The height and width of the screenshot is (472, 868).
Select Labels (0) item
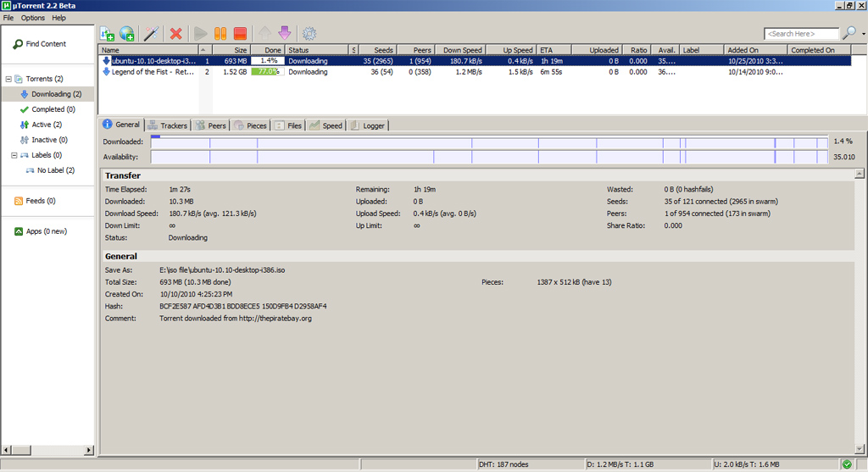tap(41, 155)
